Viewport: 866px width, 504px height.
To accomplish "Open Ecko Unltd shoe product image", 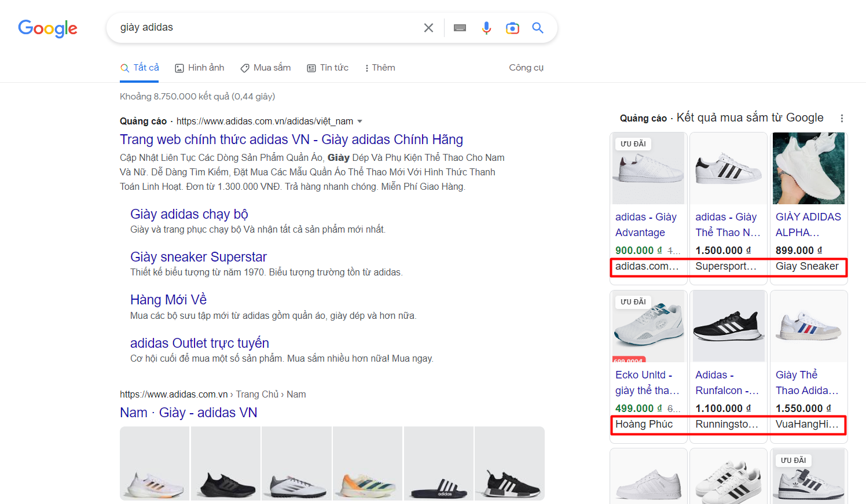I will (x=648, y=326).
